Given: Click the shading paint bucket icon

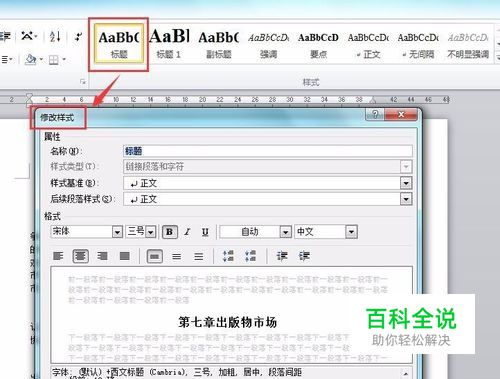Looking at the screenshot, I should coord(31,60).
